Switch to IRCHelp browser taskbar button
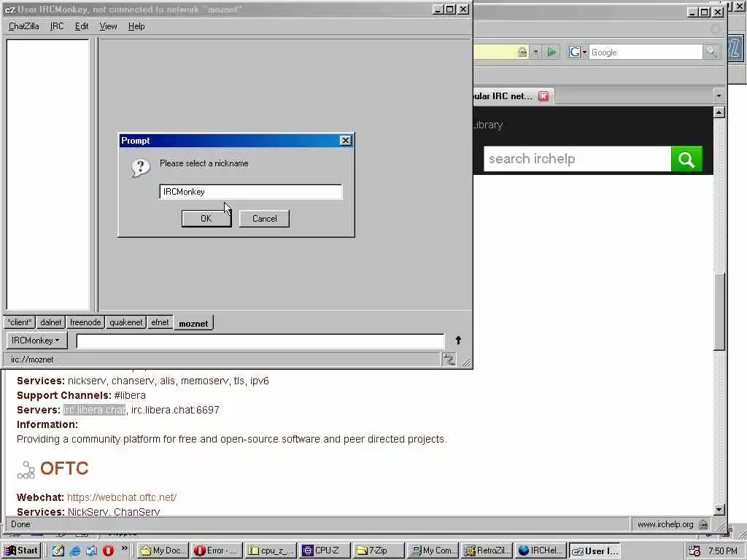747x560 pixels. click(x=541, y=551)
